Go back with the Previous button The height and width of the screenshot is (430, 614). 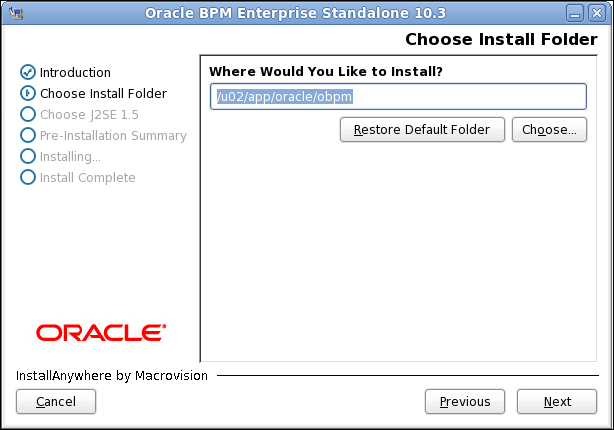coord(465,401)
